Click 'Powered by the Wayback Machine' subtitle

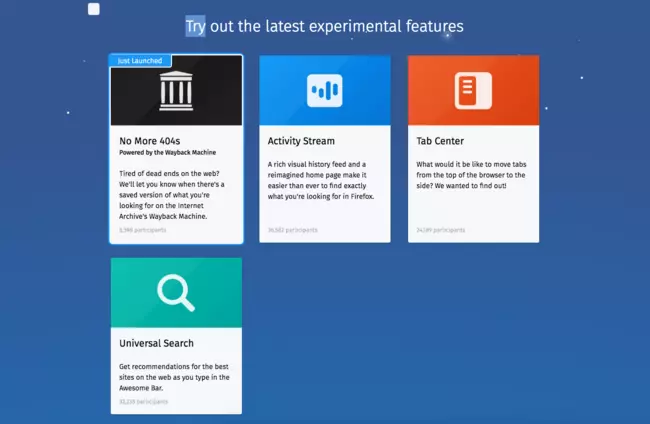tap(167, 153)
